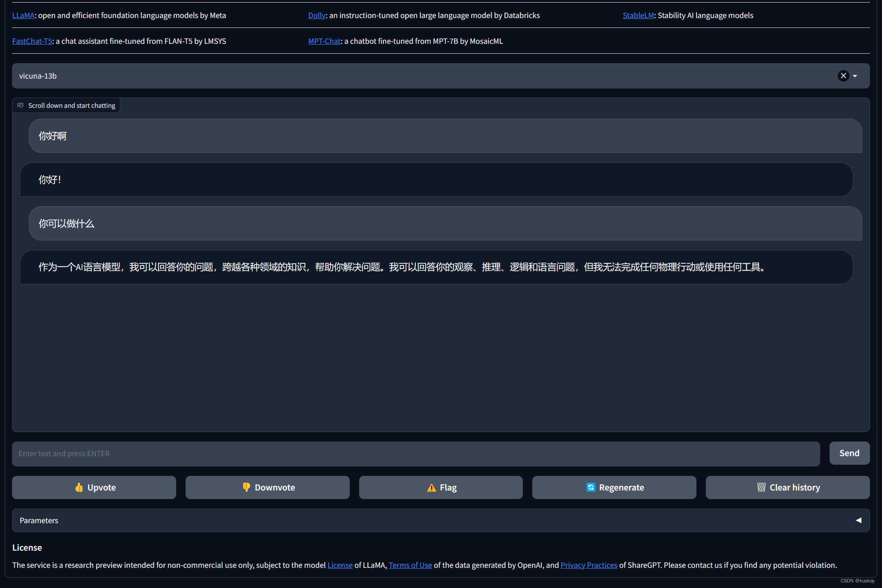Click the LLaMA License link
Viewport: 882px width, 588px height.
(x=340, y=565)
